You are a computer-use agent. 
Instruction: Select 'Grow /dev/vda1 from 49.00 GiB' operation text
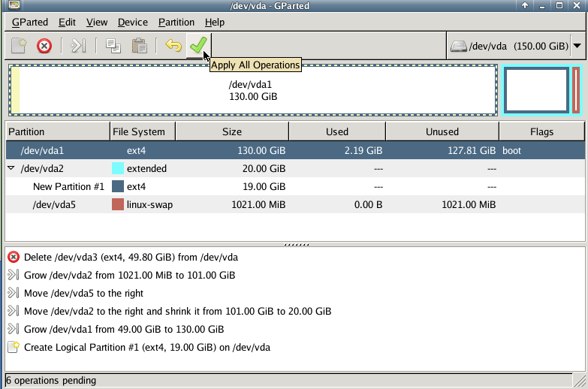coord(124,330)
